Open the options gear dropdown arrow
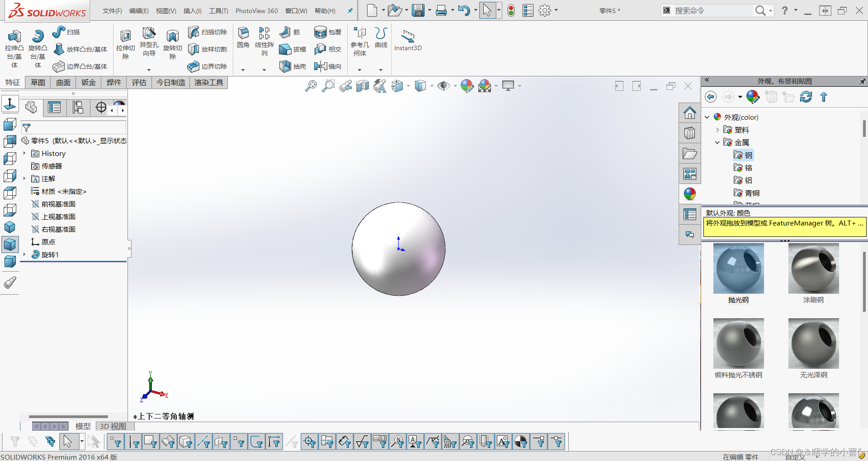 pos(556,10)
